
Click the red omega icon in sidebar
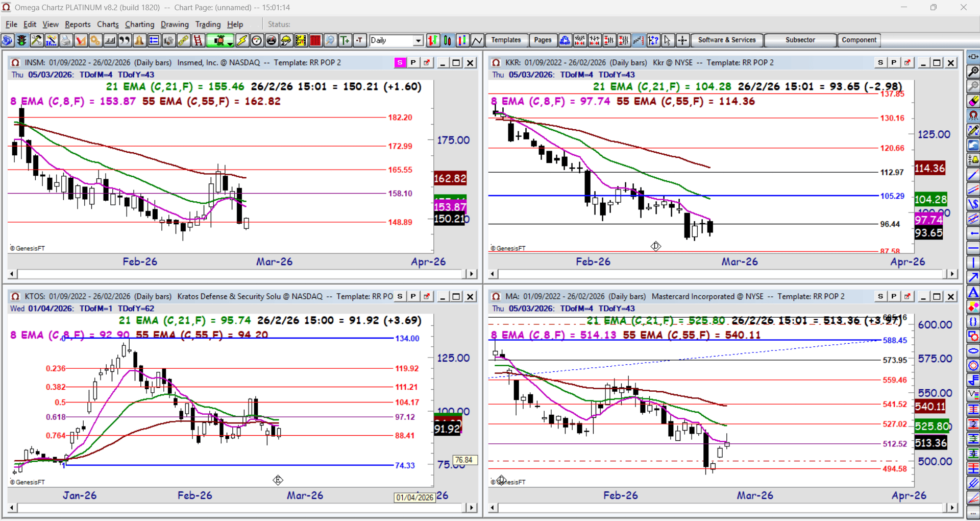pyautogui.click(x=973, y=116)
